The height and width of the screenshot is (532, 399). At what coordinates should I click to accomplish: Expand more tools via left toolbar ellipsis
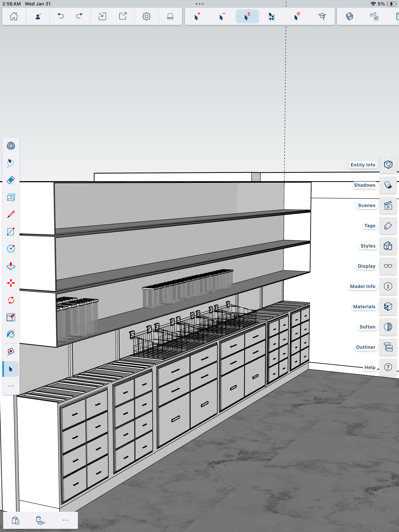pyautogui.click(x=11, y=386)
